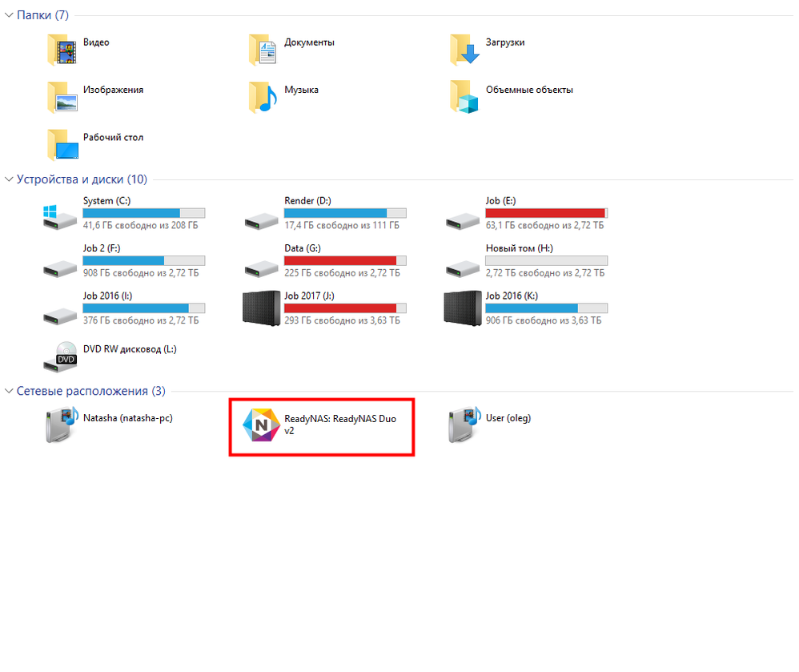Screen dimensions: 799x672
Task: Click text '225 ГБ свободно из 2,72 ТБ'
Action: [x=343, y=273]
